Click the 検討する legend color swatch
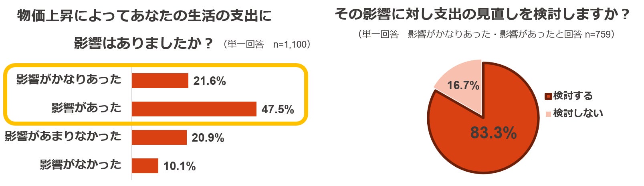Image resolution: width=644 pixels, height=186 pixels. click(548, 96)
